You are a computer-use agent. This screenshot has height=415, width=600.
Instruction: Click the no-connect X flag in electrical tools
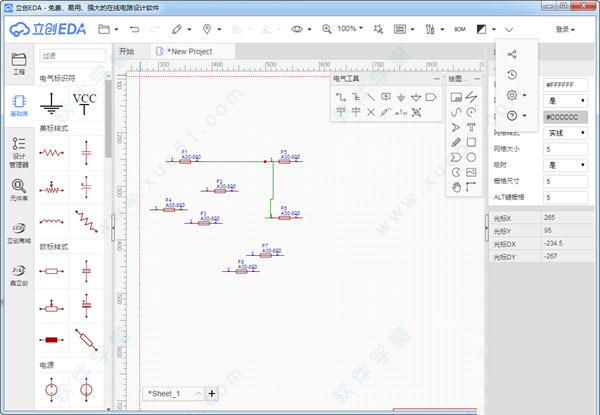pyautogui.click(x=371, y=112)
